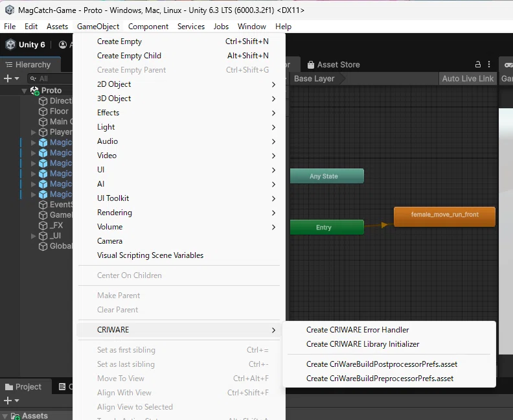
Task: Click the plus add button in Project panel
Action: point(8,401)
